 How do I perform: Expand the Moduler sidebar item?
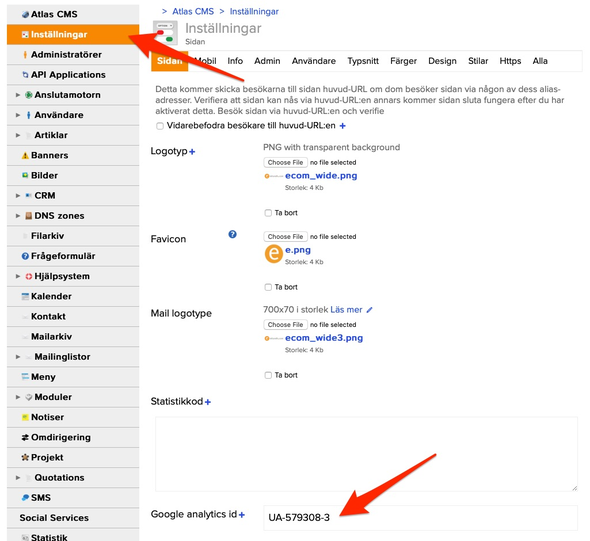[18, 397]
